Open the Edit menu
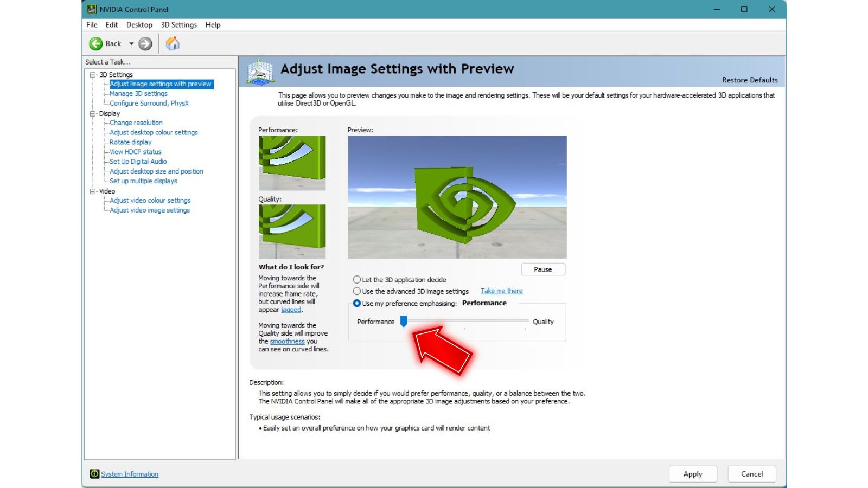Viewport: 868px width, 488px height. point(112,25)
